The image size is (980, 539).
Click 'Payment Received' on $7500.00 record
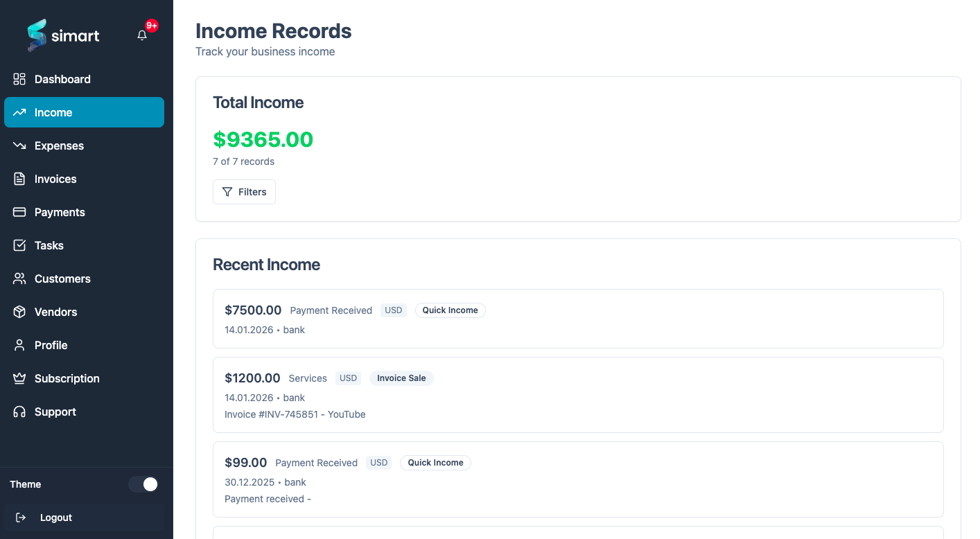(x=331, y=310)
